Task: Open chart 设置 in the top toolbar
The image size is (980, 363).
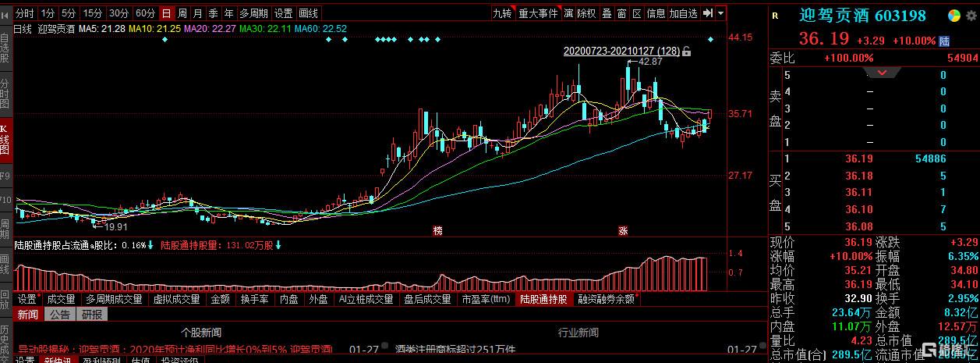Action: pyautogui.click(x=284, y=13)
